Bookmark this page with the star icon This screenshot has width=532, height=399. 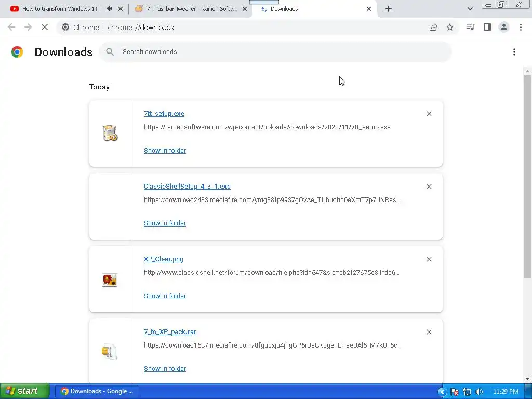point(450,28)
